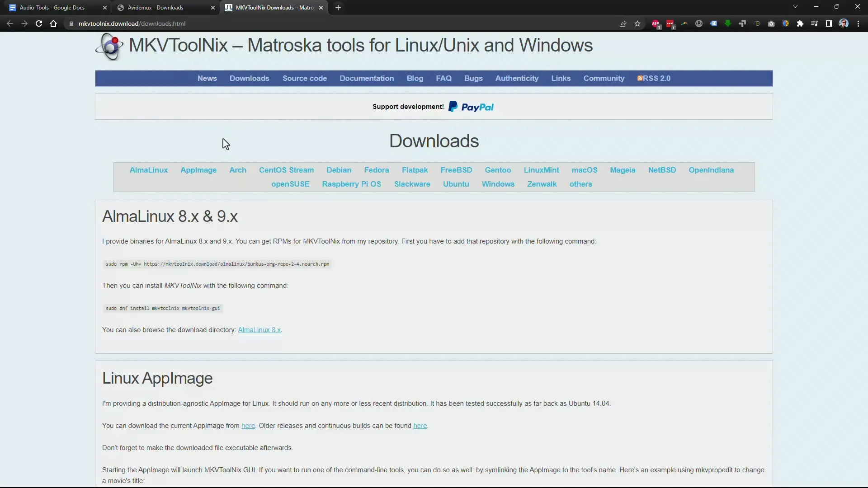Image resolution: width=868 pixels, height=488 pixels.
Task: Download current AppImage via first here link
Action: pyautogui.click(x=248, y=426)
